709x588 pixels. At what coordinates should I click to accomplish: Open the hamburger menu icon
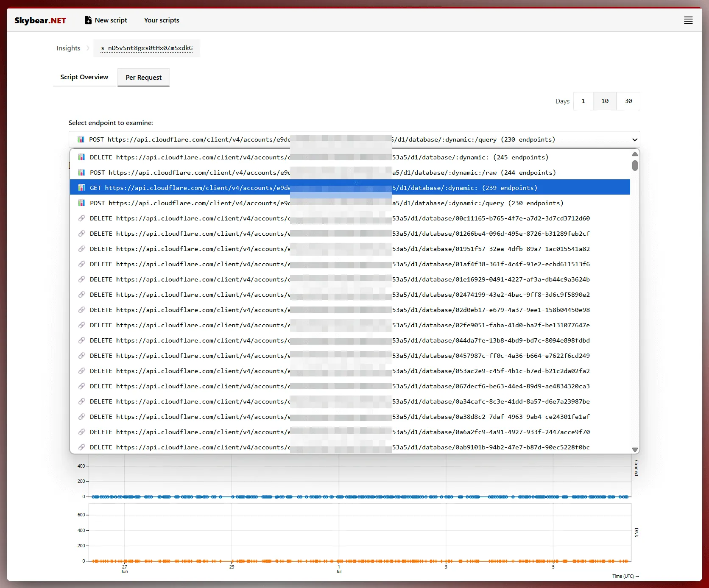(688, 20)
